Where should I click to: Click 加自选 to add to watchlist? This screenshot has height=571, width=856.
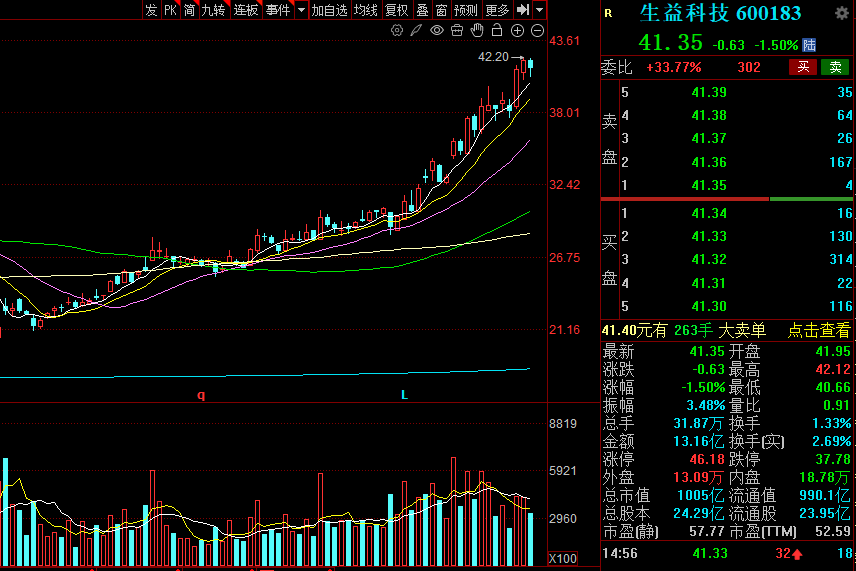(329, 10)
